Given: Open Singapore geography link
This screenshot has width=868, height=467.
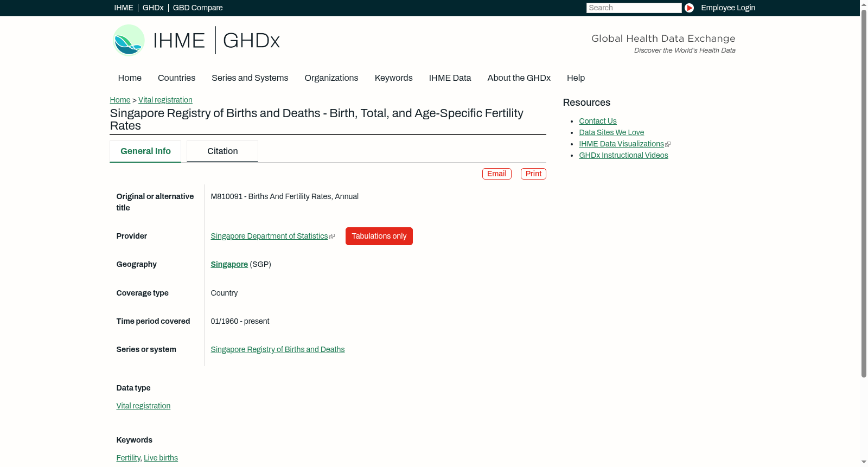Looking at the screenshot, I should click(229, 264).
